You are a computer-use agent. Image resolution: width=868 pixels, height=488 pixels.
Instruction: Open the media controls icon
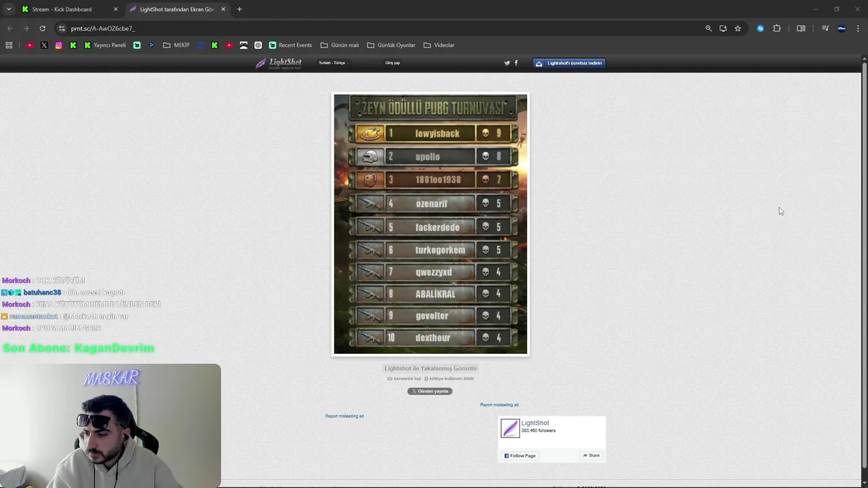(x=825, y=28)
